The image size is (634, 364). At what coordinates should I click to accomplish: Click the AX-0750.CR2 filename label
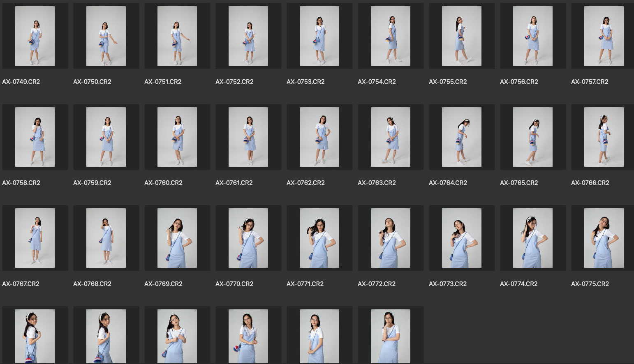[92, 82]
